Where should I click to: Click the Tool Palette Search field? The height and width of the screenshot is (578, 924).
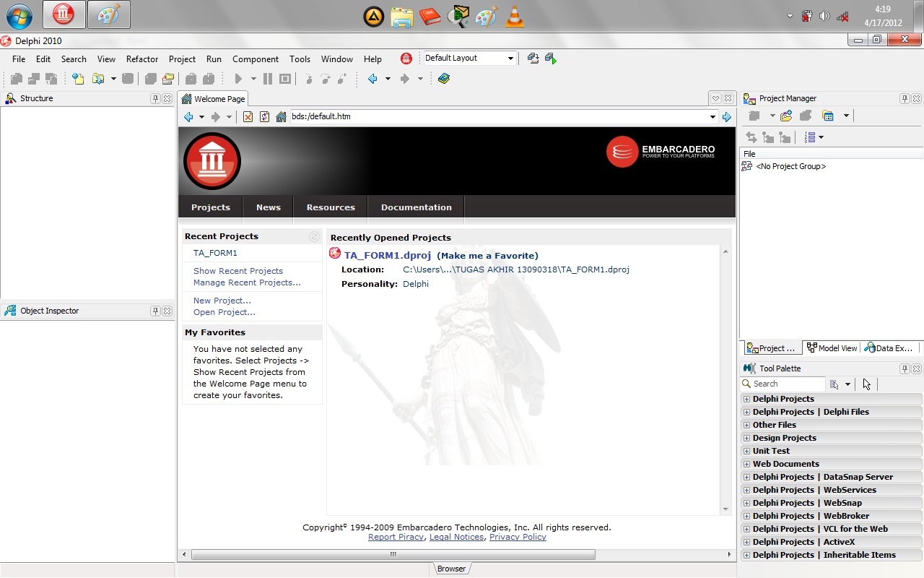[x=783, y=384]
